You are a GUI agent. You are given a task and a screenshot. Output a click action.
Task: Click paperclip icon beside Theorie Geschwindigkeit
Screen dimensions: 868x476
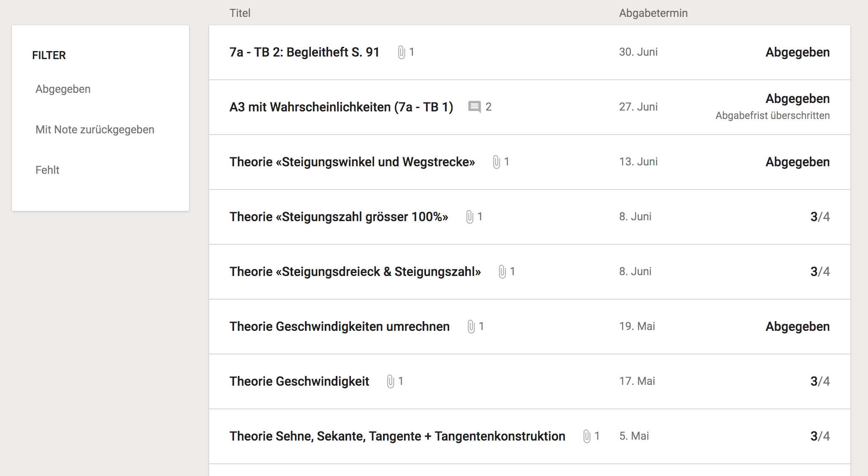(391, 381)
